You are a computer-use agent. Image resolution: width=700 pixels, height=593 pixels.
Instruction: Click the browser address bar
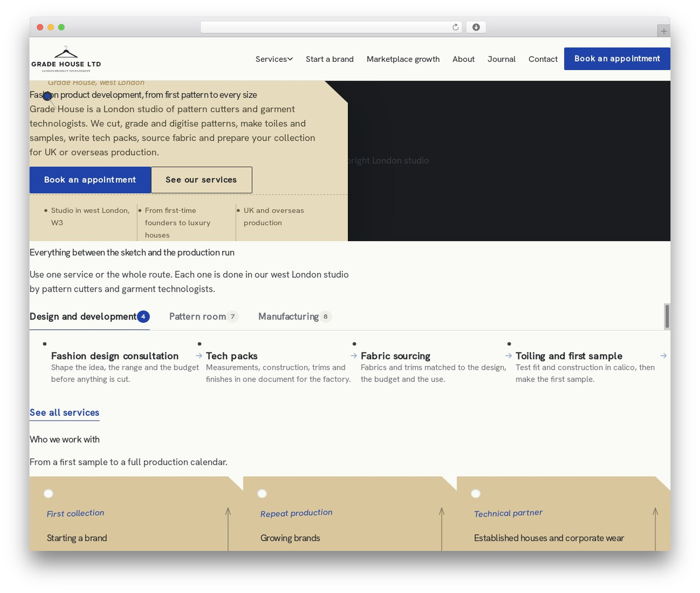(x=331, y=27)
